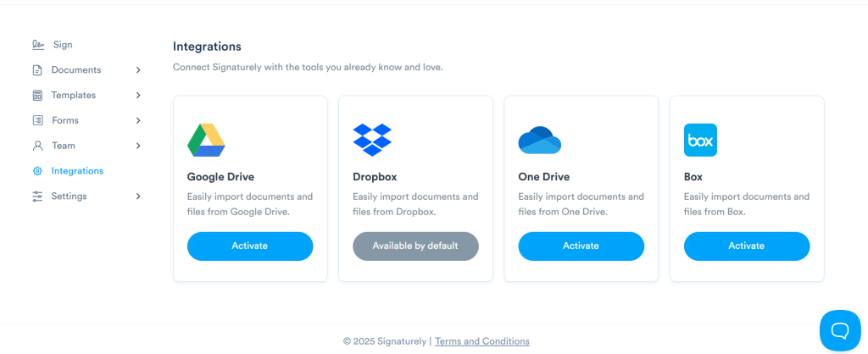Click the Dropbox card title

(375, 177)
